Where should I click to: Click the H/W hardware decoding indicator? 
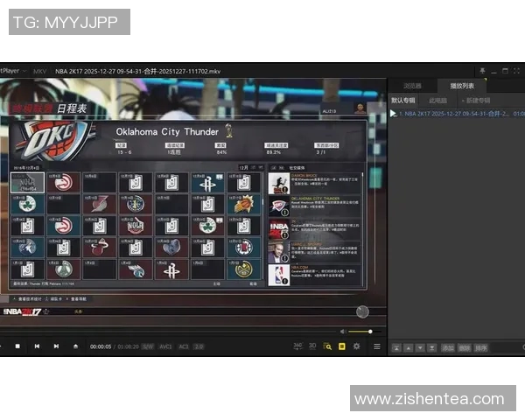click(148, 346)
